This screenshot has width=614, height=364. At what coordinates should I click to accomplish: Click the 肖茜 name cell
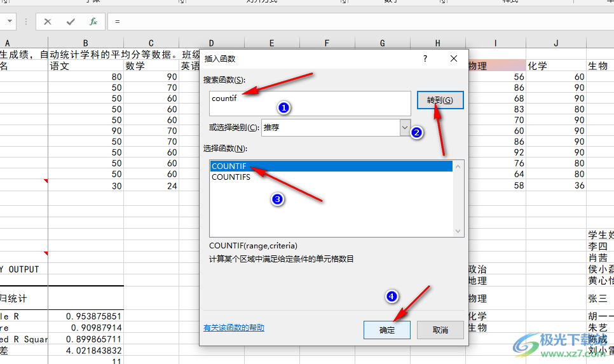click(600, 257)
